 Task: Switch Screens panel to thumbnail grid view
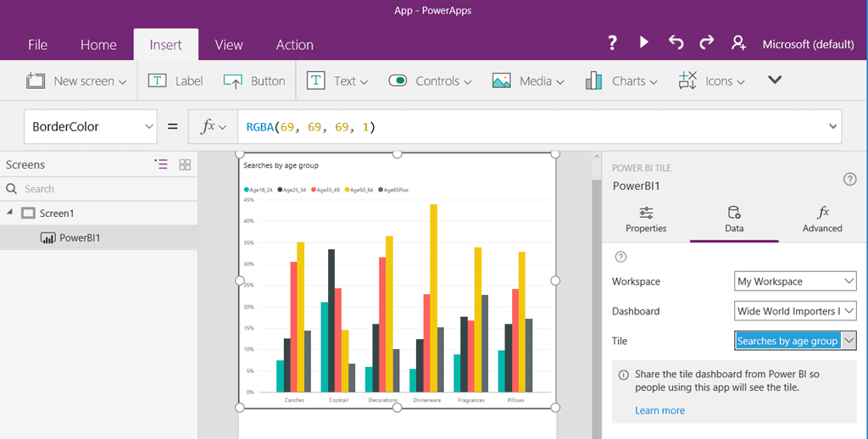[185, 164]
